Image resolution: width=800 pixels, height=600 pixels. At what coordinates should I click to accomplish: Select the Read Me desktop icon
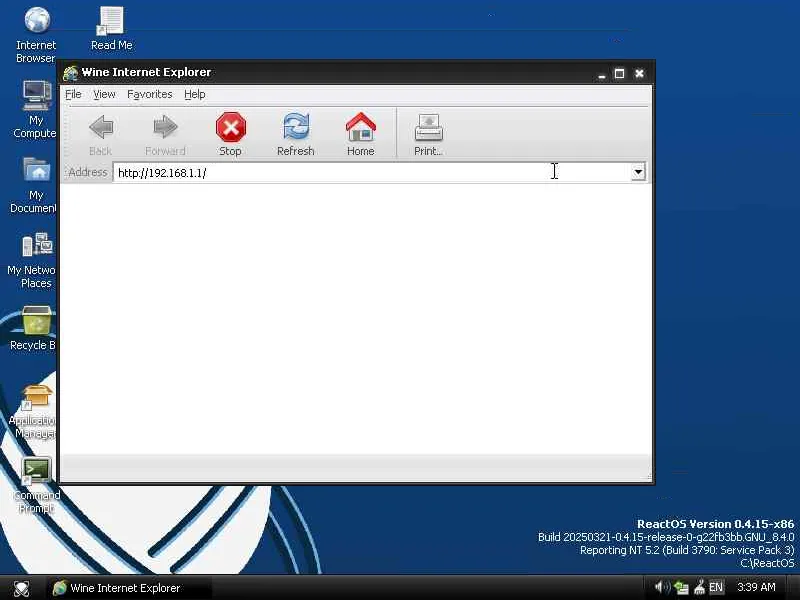[x=111, y=29]
